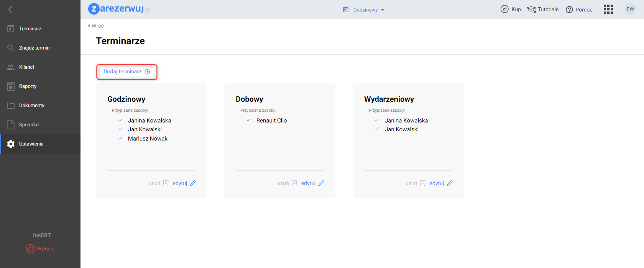
Task: Click Dodaj terminarz button
Action: (127, 72)
